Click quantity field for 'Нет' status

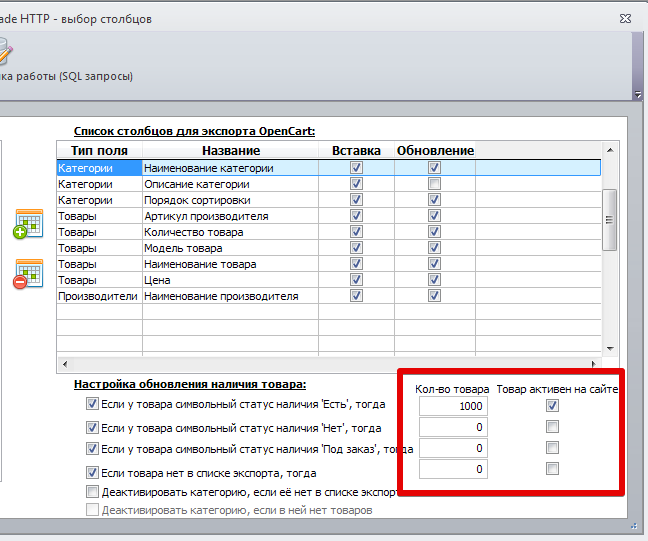coord(453,427)
